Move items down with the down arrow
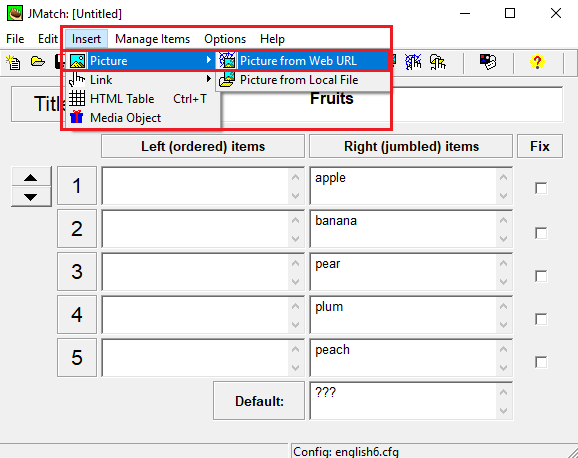The height and width of the screenshot is (458, 578). coord(31,197)
